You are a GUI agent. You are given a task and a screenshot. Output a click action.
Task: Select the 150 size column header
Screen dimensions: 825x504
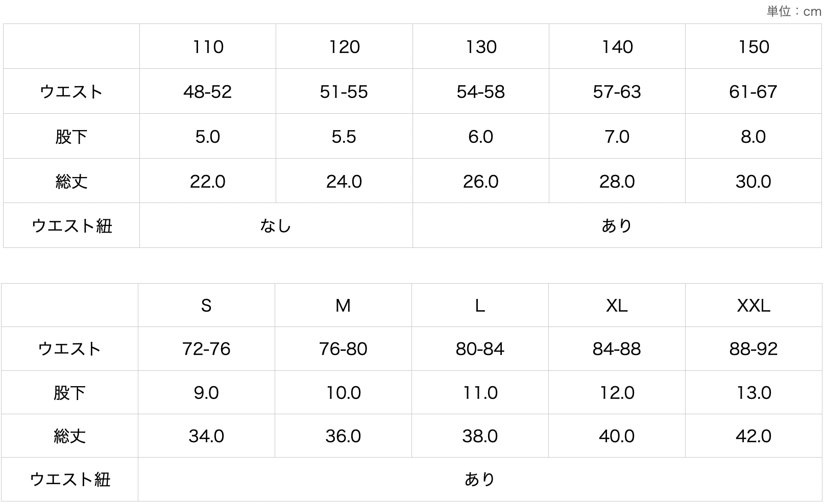tap(754, 47)
